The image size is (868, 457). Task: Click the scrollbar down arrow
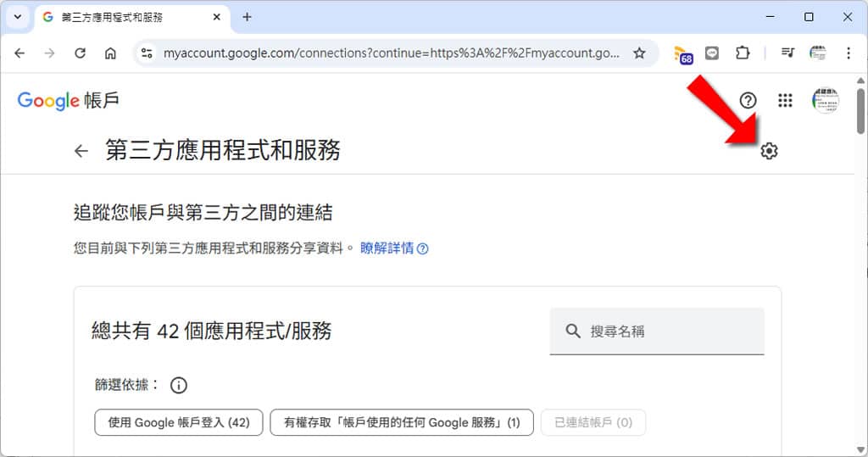point(861,449)
